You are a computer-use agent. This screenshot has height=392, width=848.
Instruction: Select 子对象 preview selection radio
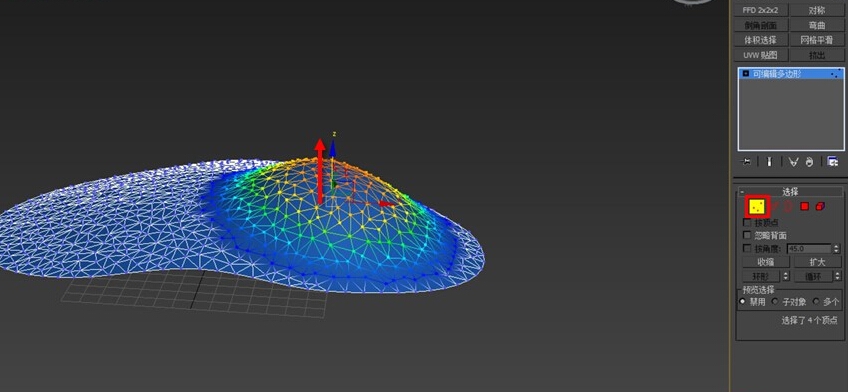pyautogui.click(x=775, y=302)
